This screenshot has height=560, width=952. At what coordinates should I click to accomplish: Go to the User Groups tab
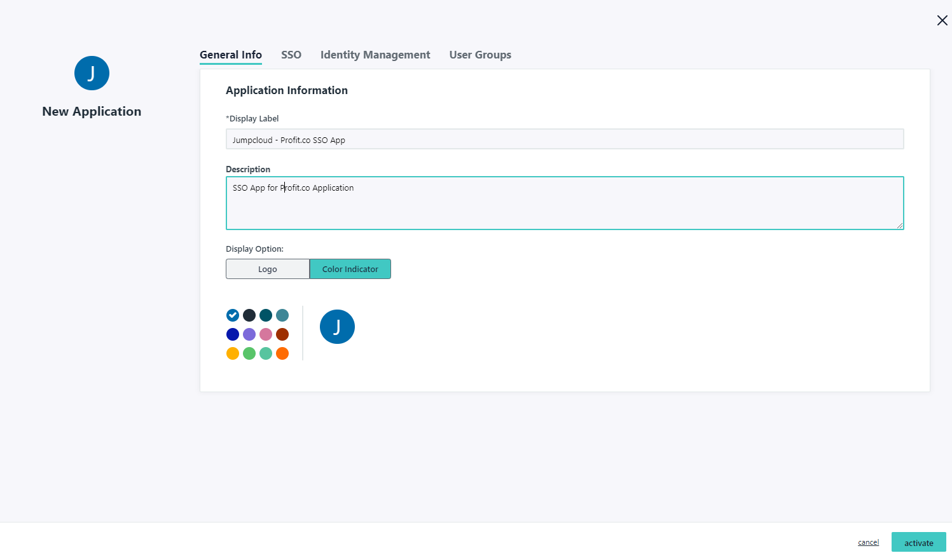pos(480,55)
